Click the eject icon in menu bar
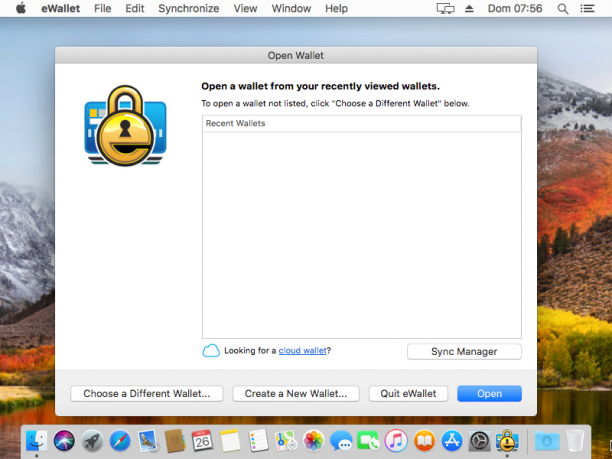Image resolution: width=612 pixels, height=459 pixels. pyautogui.click(x=469, y=8)
